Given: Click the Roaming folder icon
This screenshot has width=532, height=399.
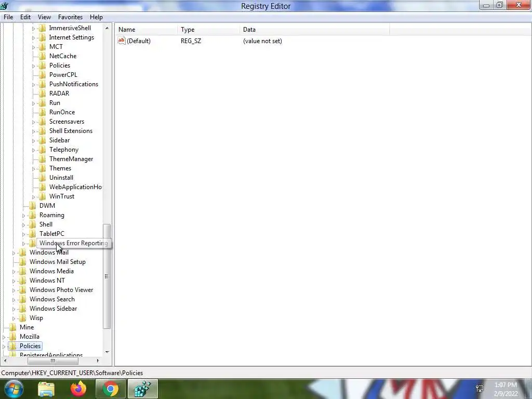Looking at the screenshot, I should click(33, 215).
